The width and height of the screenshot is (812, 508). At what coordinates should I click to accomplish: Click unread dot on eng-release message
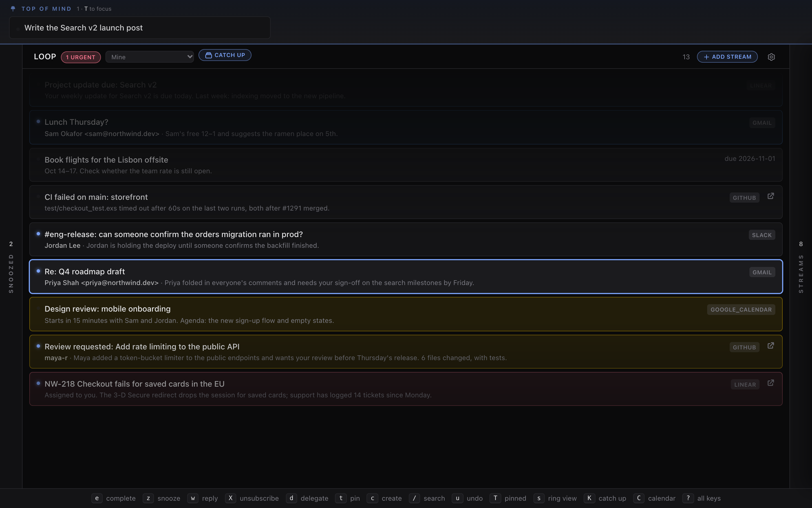[x=38, y=233]
